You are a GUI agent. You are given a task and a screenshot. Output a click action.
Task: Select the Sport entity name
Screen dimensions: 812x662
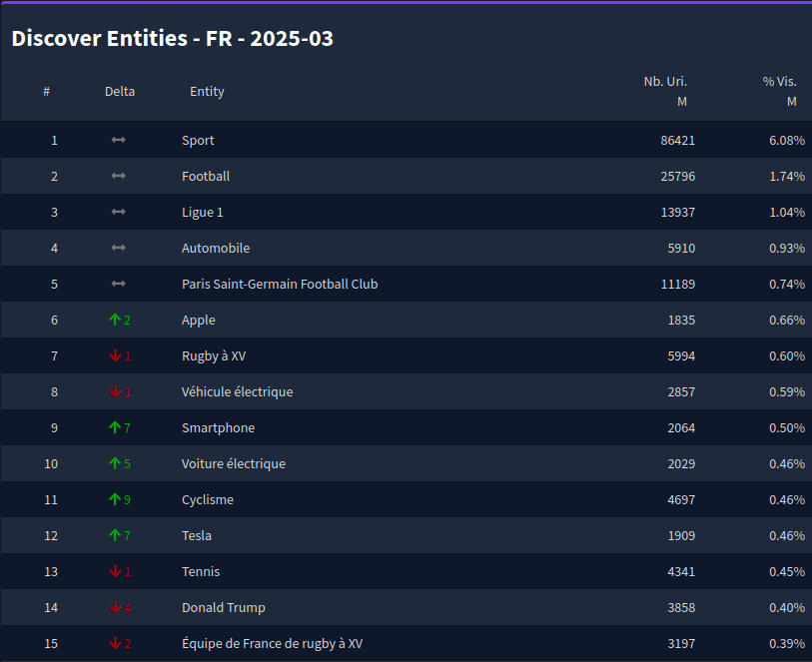tap(198, 140)
